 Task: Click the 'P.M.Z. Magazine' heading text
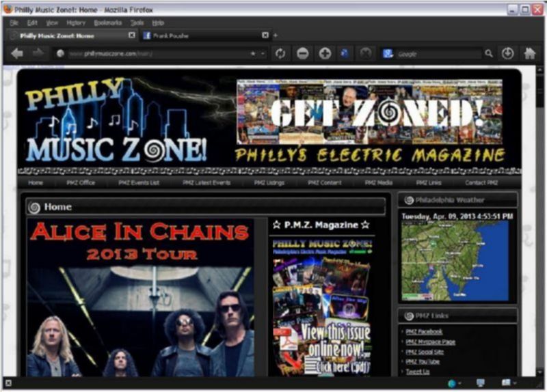click(x=321, y=225)
